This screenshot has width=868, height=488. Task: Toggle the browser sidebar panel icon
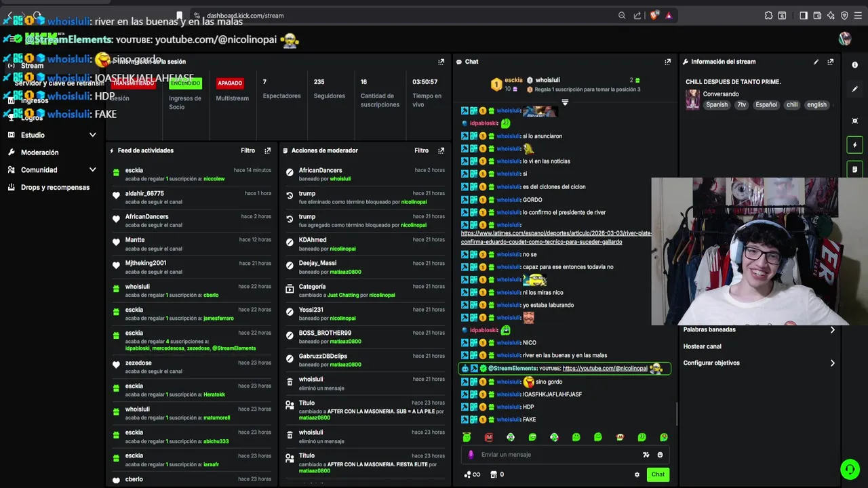coord(804,16)
